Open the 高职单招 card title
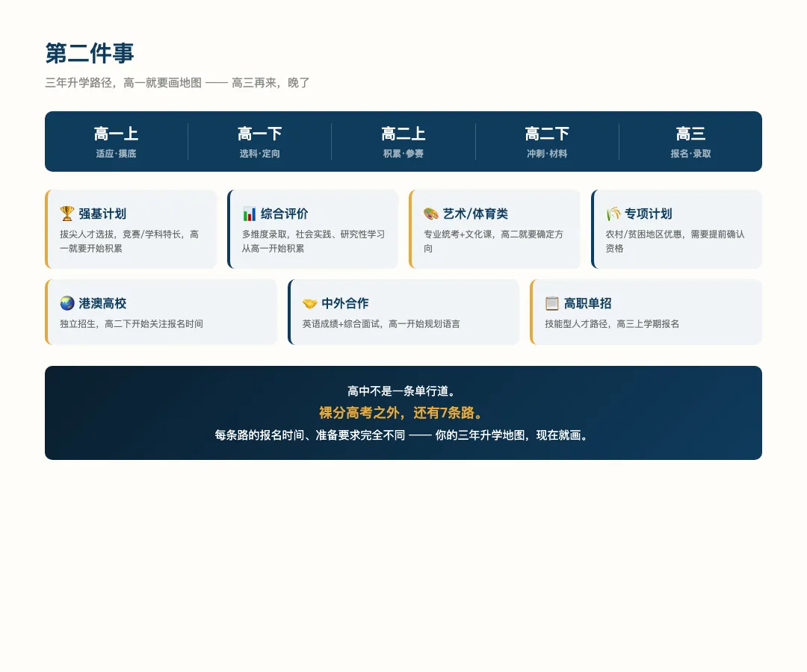Image resolution: width=807 pixels, height=672 pixels. click(x=588, y=303)
